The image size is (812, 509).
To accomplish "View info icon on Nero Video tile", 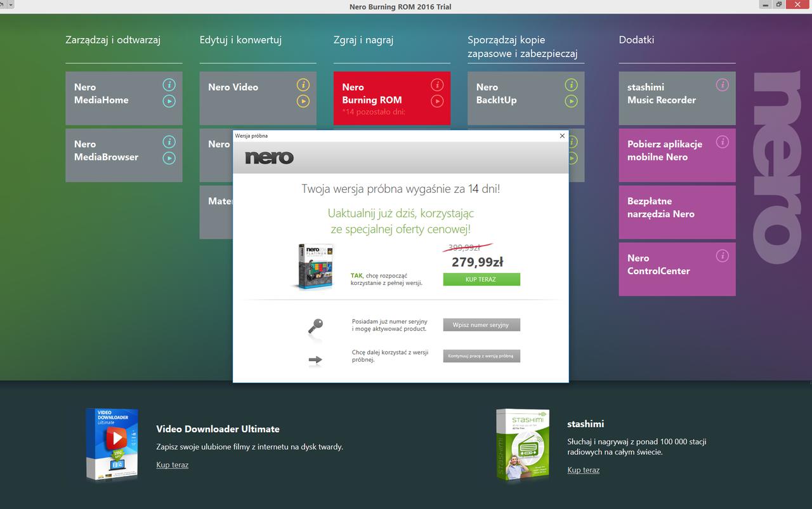I will pos(303,84).
